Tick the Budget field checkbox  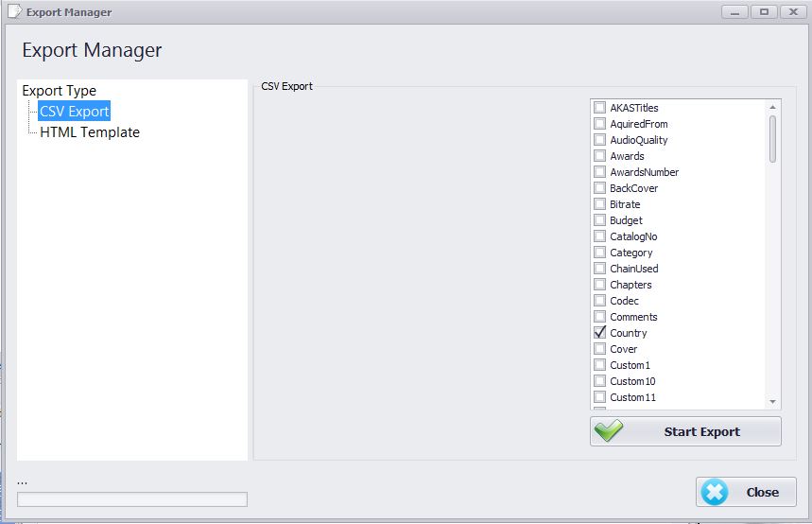(599, 220)
